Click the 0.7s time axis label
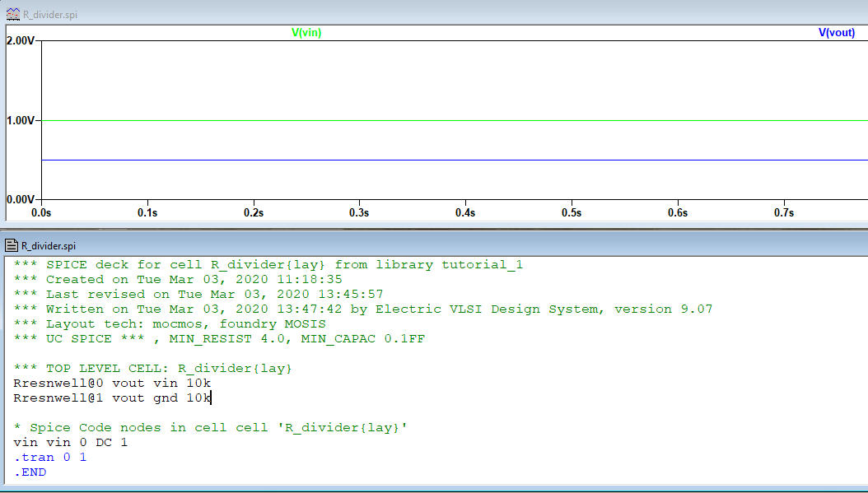868x493 pixels. [x=783, y=213]
